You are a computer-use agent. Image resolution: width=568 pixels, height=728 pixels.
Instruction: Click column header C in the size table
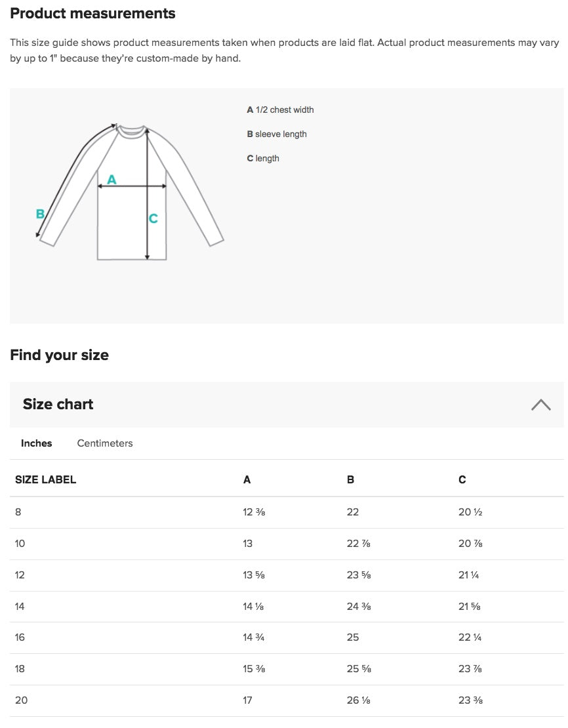tap(462, 480)
